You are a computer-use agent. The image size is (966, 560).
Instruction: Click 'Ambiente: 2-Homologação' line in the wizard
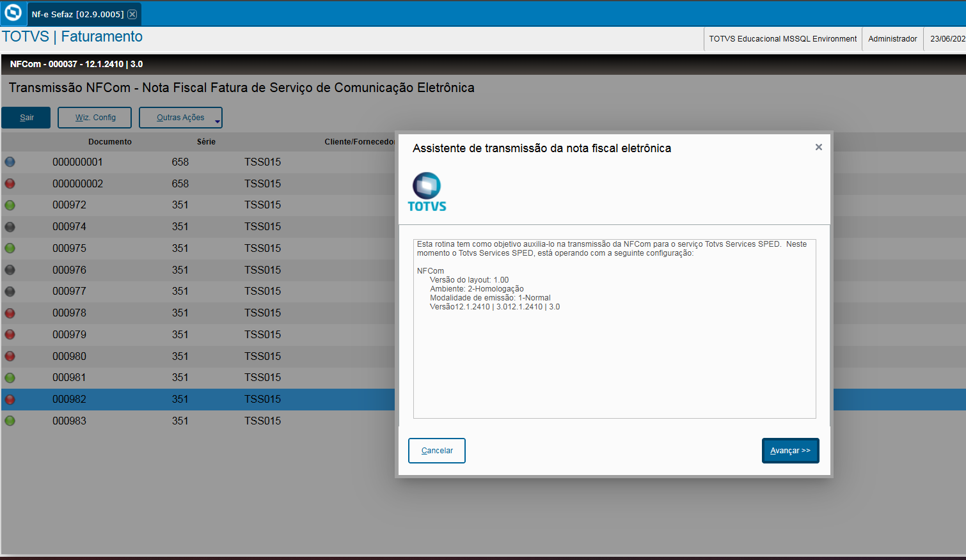477,289
